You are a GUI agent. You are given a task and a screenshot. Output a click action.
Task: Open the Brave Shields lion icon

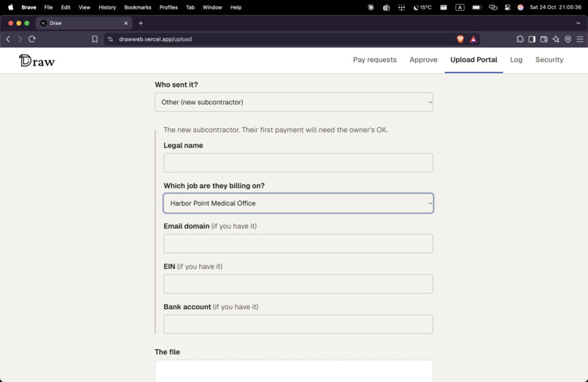click(460, 39)
